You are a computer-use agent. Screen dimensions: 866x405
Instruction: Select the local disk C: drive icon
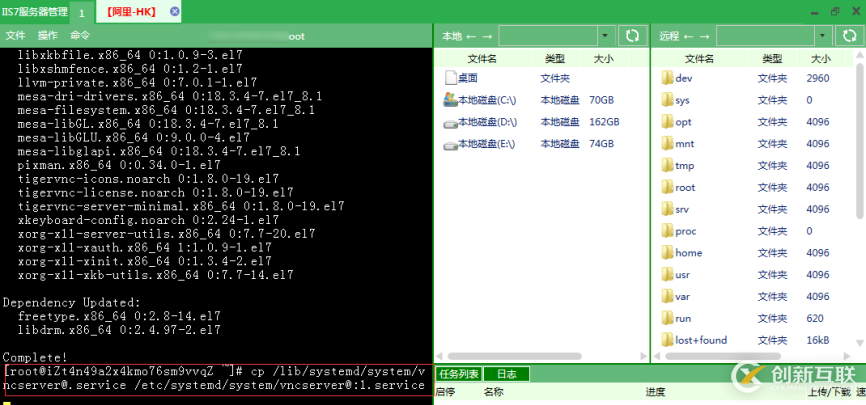click(451, 100)
